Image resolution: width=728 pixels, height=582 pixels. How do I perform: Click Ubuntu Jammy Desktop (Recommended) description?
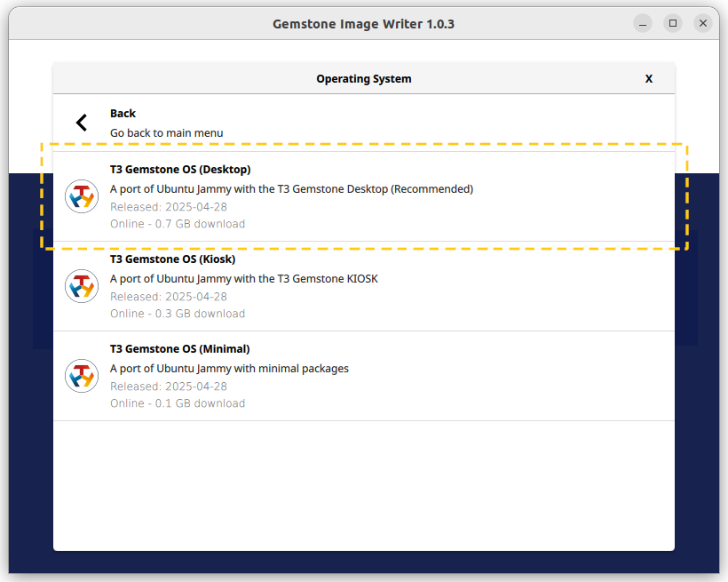(291, 189)
